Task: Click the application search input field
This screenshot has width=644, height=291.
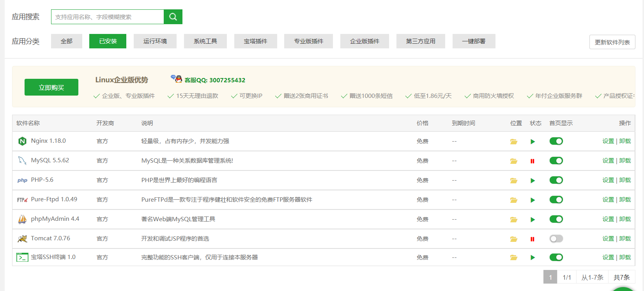Action: pos(108,17)
